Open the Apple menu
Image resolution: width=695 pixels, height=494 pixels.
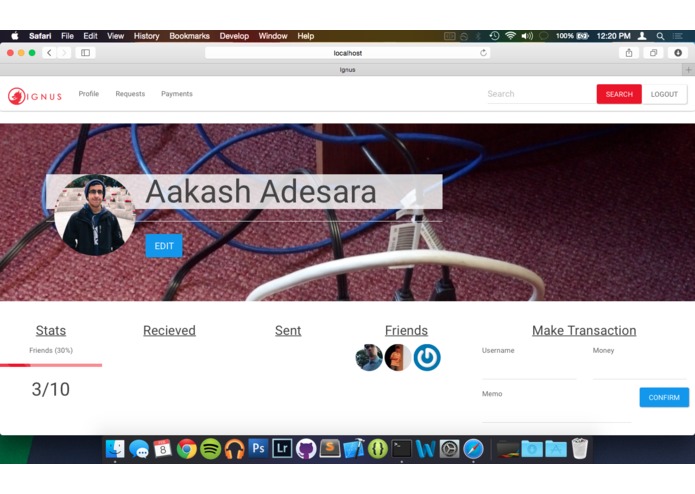[15, 36]
